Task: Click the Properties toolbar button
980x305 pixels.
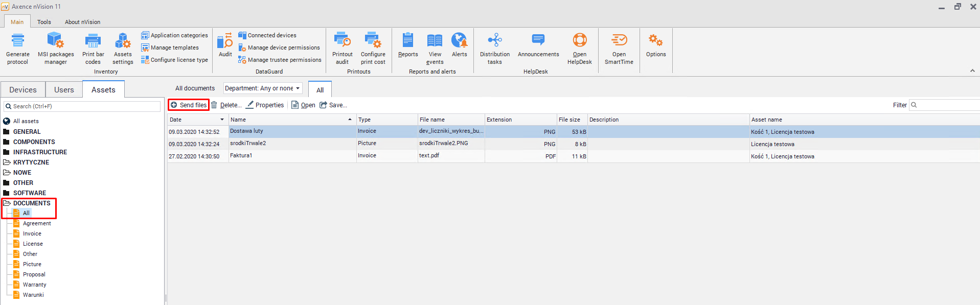Action: [x=265, y=105]
